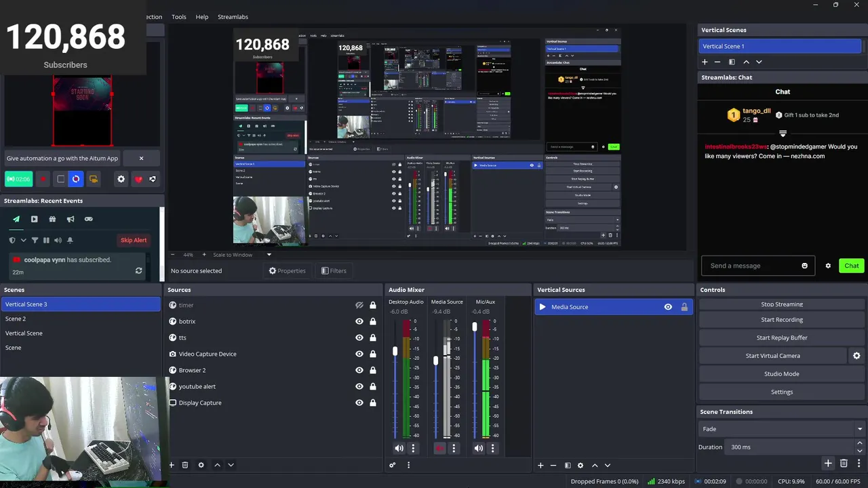Open Start Virtual Camera settings gear
868x488 pixels.
856,356
